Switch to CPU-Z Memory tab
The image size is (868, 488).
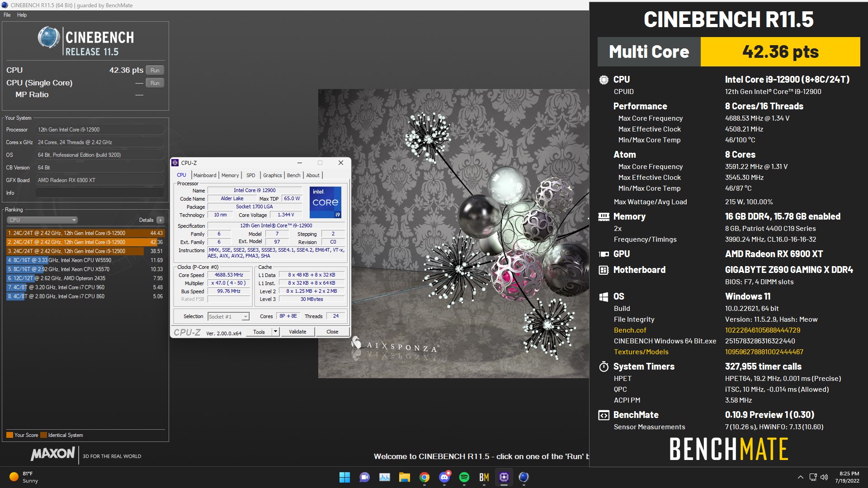tap(230, 175)
